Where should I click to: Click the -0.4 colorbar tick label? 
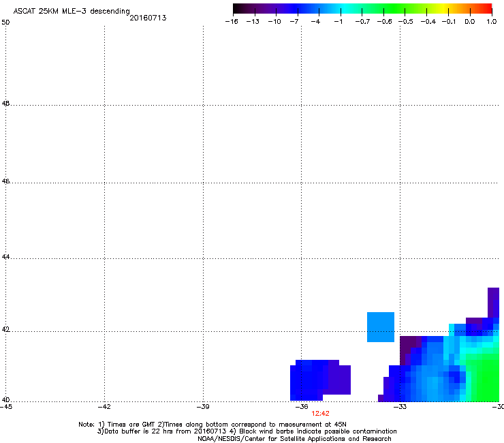[428, 22]
